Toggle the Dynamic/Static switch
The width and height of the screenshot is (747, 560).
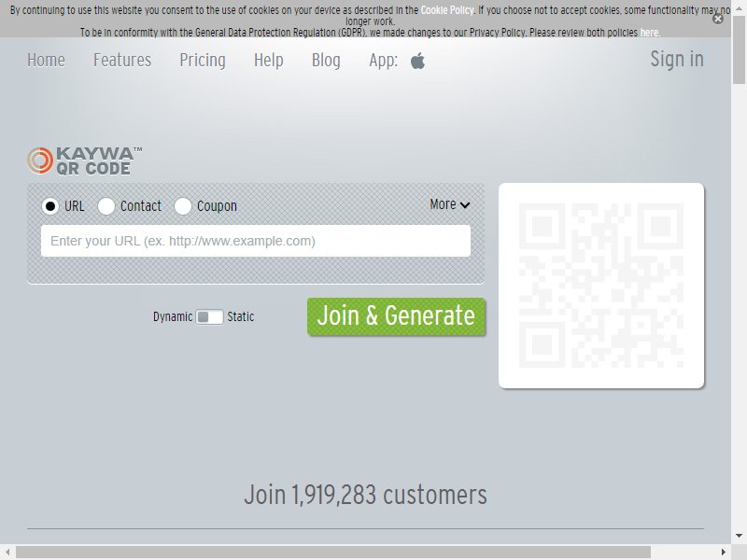tap(209, 316)
